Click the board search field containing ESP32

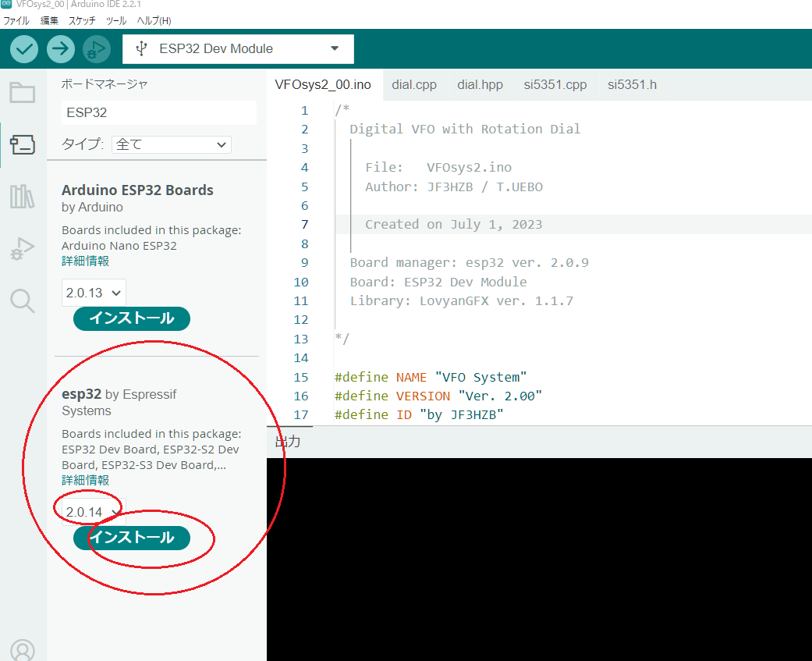(158, 113)
